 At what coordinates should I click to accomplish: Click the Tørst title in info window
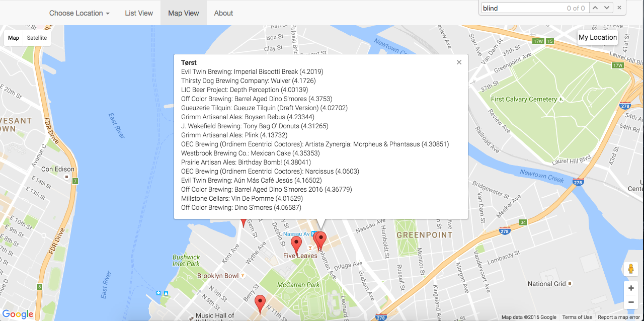tap(189, 62)
